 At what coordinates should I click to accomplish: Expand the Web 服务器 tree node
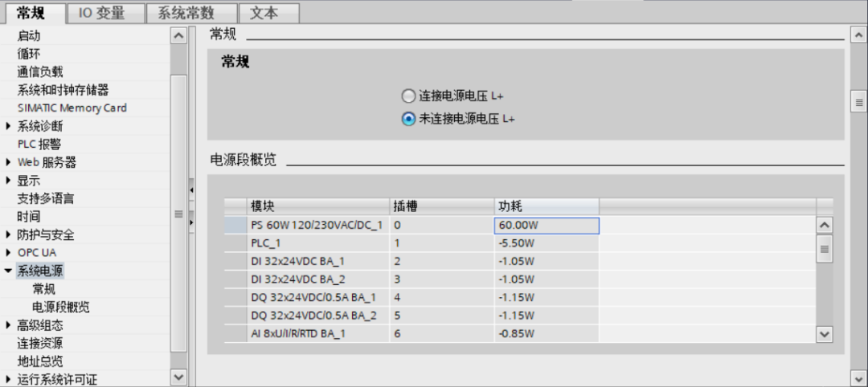[8, 162]
